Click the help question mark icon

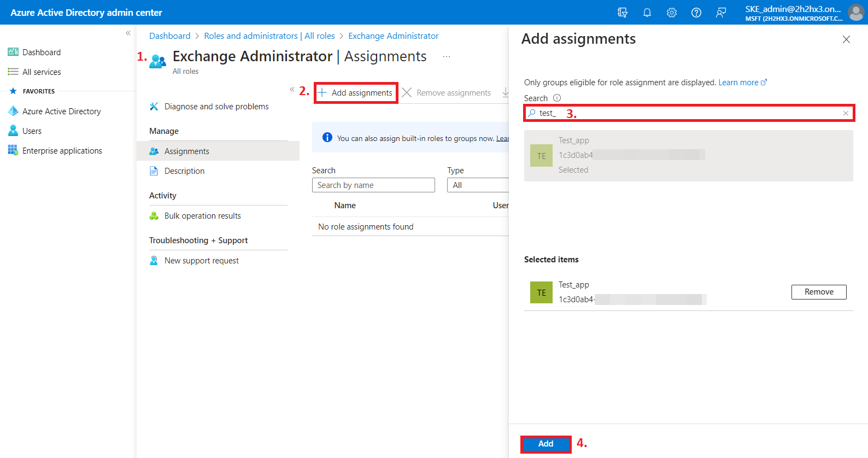tap(696, 13)
